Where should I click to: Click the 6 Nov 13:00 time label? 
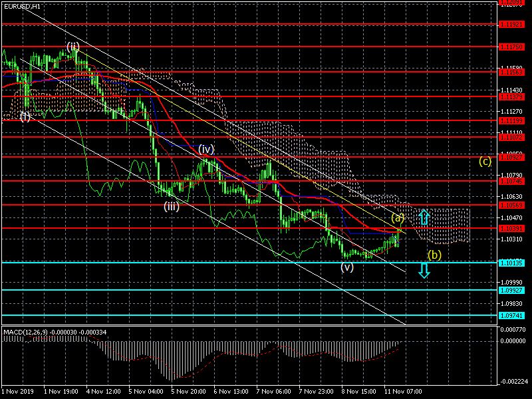click(231, 392)
